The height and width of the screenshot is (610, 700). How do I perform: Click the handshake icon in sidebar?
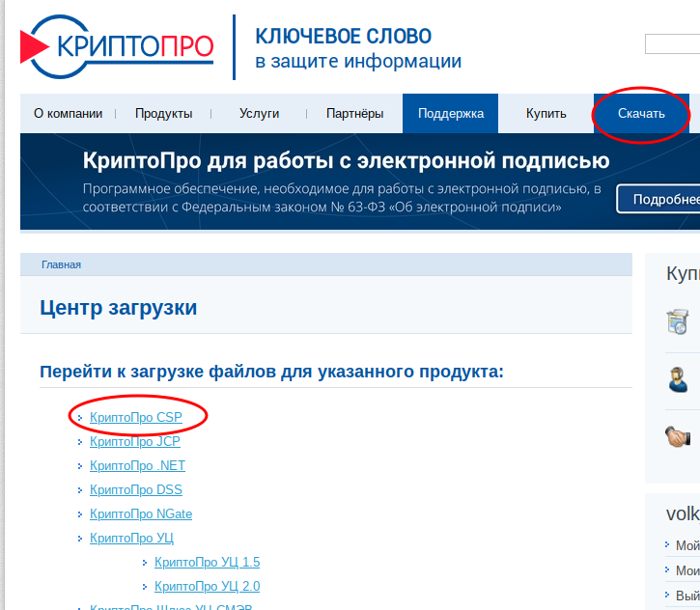[x=678, y=436]
